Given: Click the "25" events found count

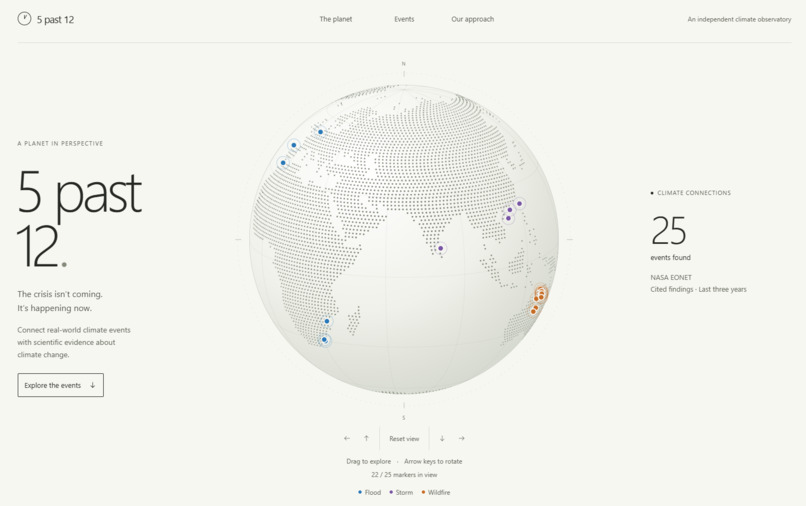Looking at the screenshot, I should click(x=668, y=230).
